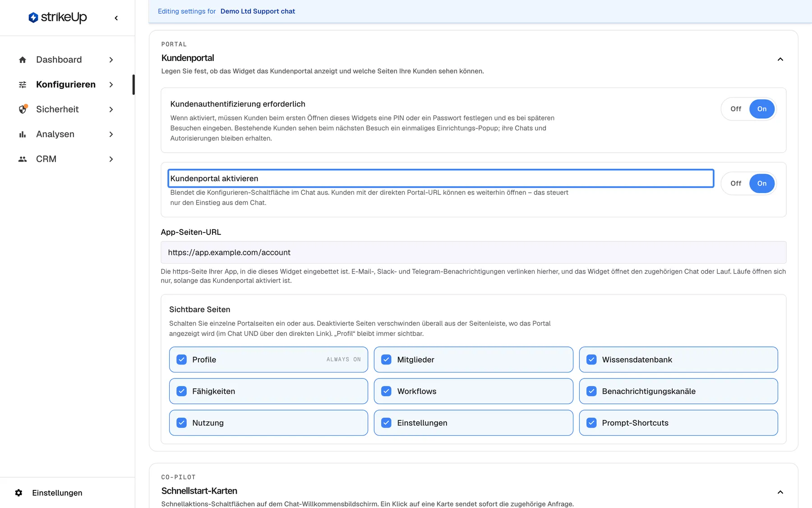Expand the Analysen menu chevron
Image resolution: width=812 pixels, height=508 pixels.
(111, 134)
